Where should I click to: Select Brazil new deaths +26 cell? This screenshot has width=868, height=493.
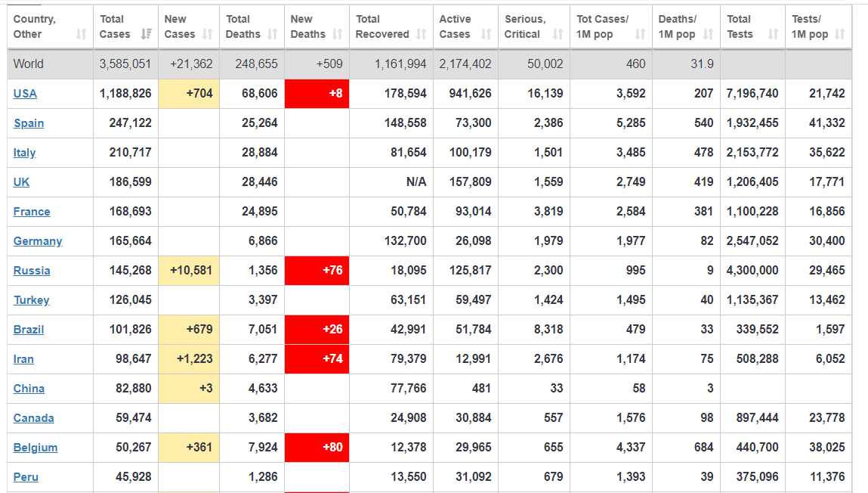coord(317,330)
